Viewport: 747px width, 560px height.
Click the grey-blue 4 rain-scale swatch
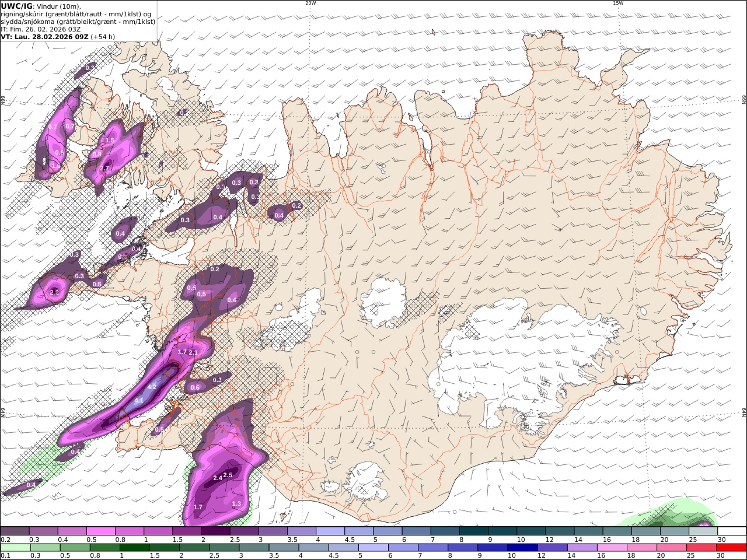[313, 547]
